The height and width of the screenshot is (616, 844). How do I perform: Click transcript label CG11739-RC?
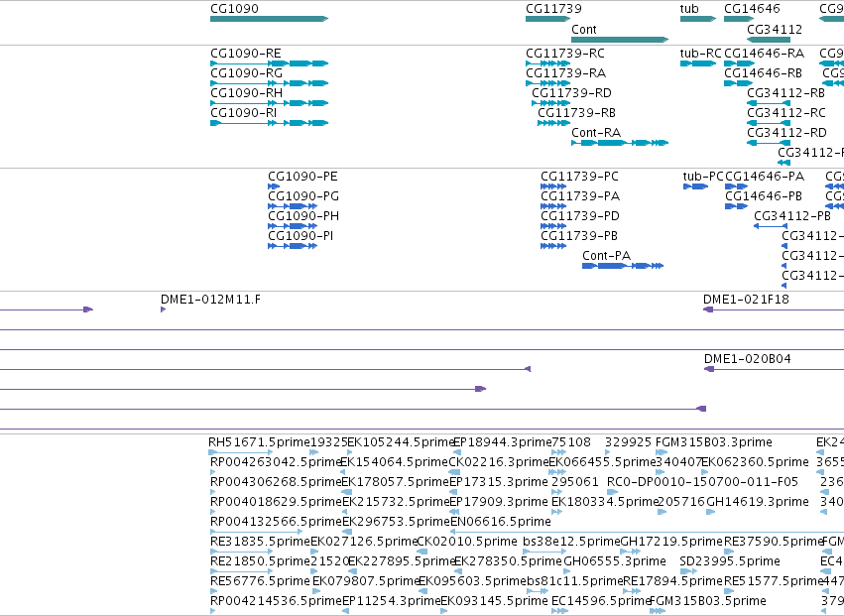[x=565, y=54]
